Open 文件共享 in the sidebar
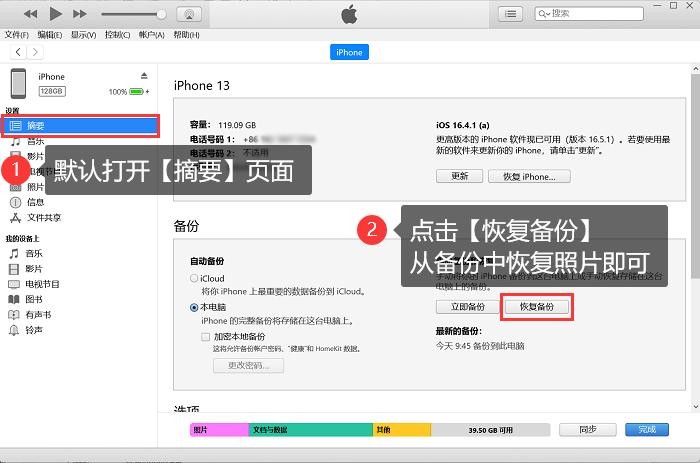The image size is (700, 463). 43,217
